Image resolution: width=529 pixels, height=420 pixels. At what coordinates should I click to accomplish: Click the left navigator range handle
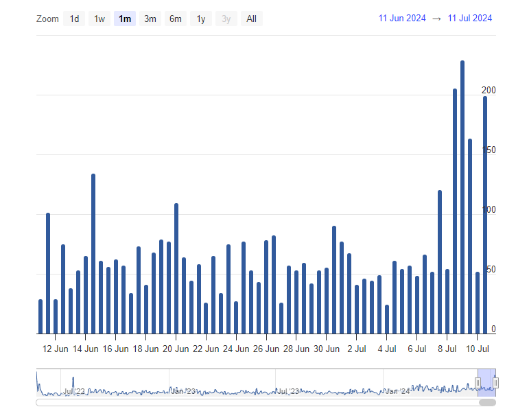[478, 383]
